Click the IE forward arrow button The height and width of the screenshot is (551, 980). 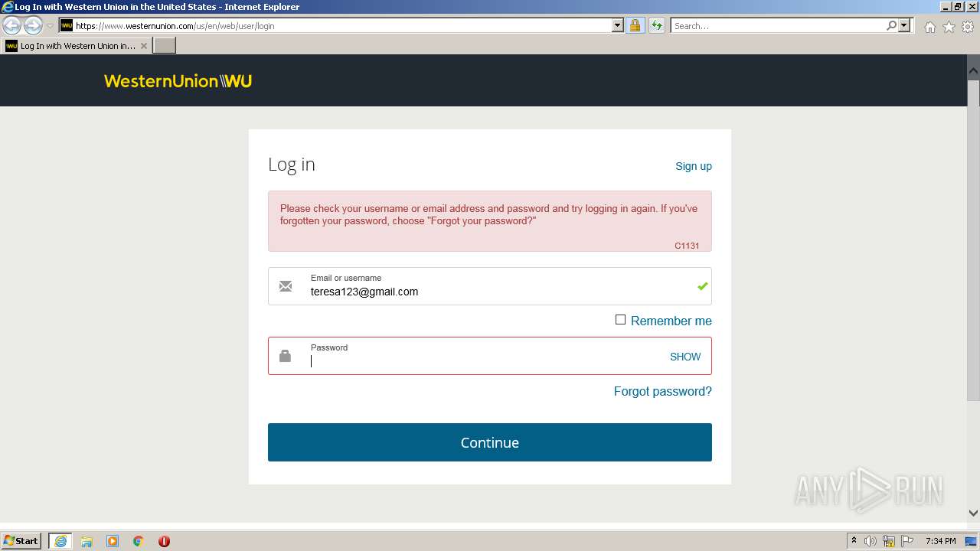tap(33, 25)
